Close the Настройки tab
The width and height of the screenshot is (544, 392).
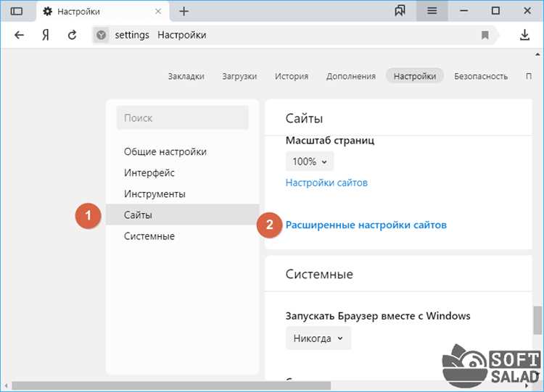point(158,12)
